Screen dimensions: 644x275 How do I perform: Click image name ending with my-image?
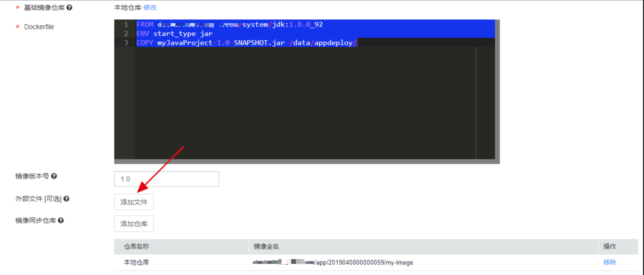click(333, 262)
